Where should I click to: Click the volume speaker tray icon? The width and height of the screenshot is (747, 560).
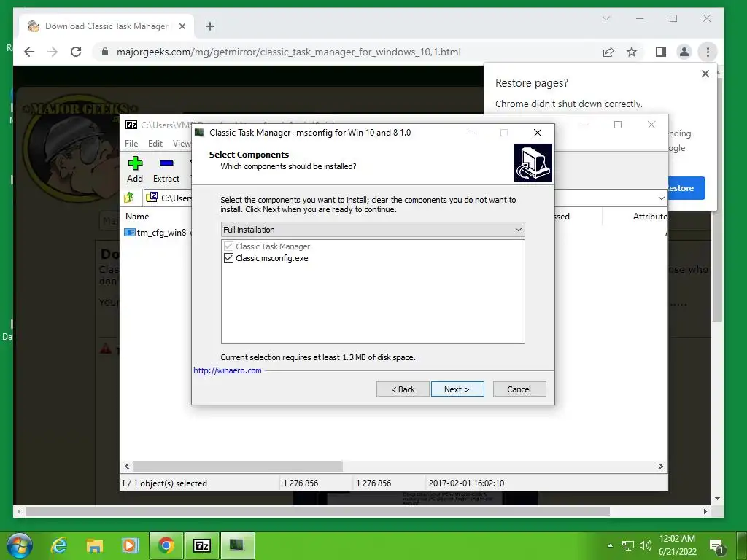coord(646,545)
